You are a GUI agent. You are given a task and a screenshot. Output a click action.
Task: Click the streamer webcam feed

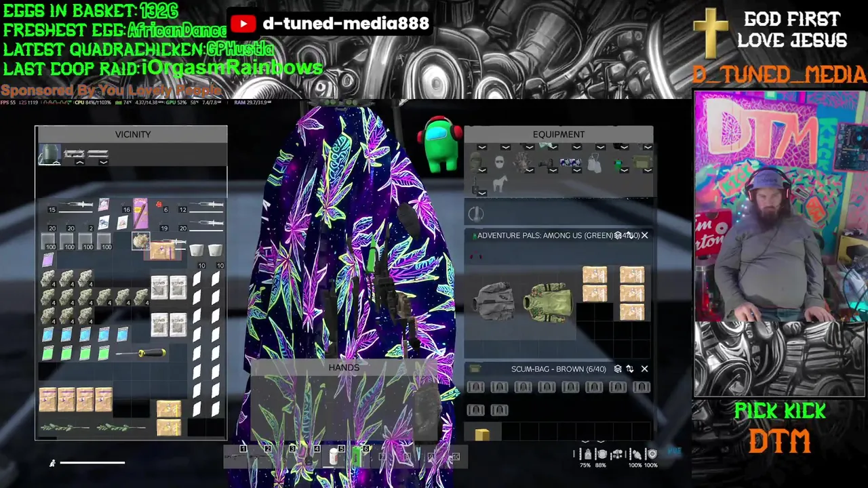pos(779,207)
